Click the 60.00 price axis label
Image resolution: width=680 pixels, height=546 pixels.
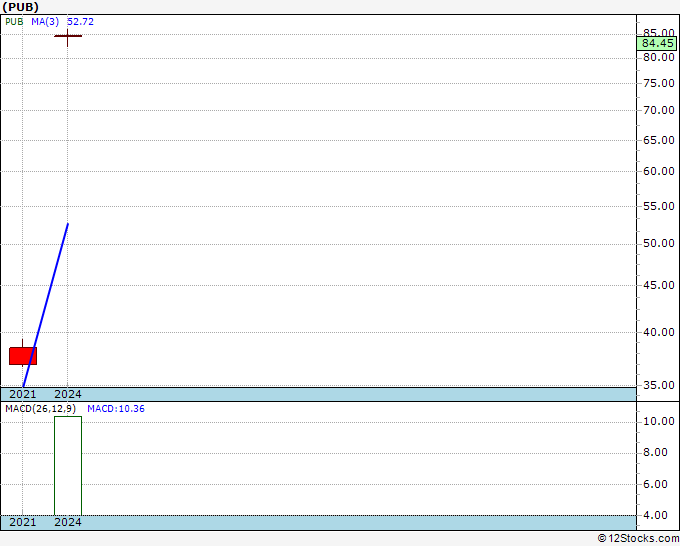(x=659, y=171)
